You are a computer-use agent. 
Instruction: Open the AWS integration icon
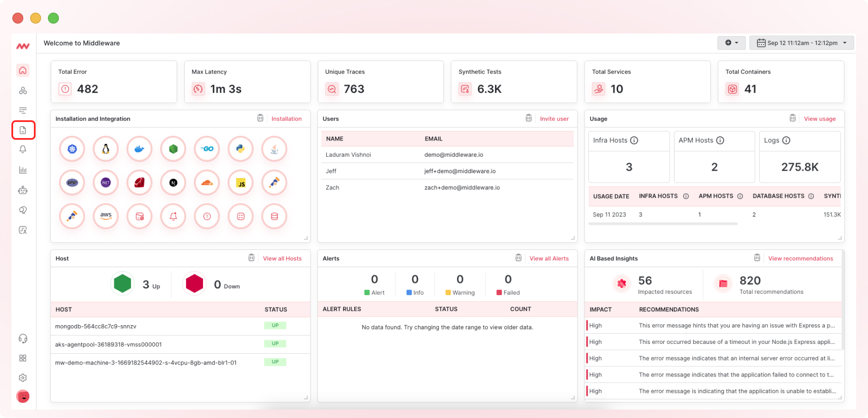(x=105, y=216)
